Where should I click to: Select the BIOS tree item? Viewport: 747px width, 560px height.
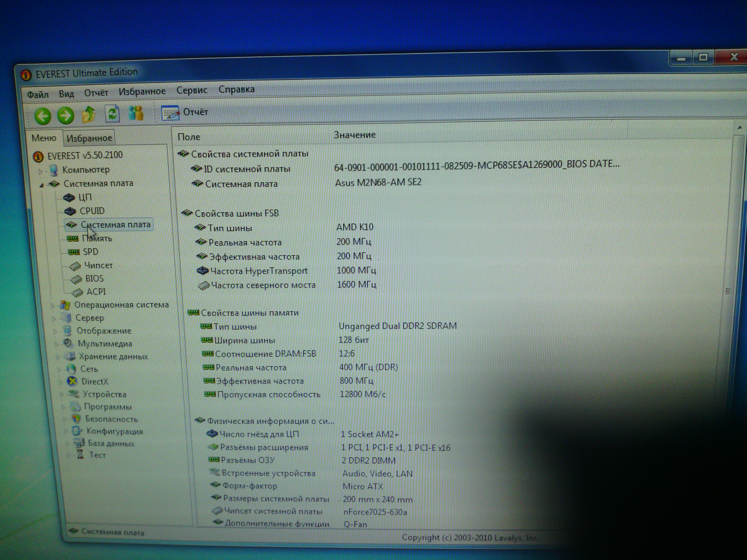(x=95, y=279)
